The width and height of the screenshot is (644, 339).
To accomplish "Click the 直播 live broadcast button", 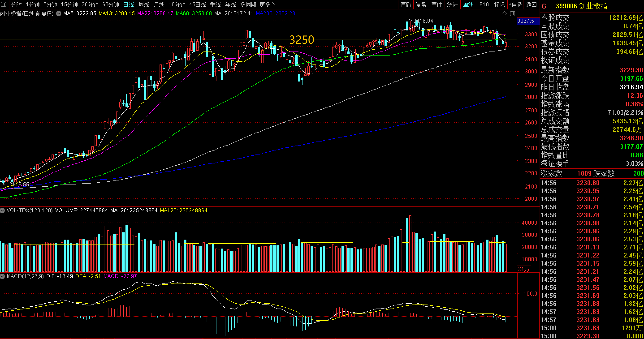I will (406, 4).
